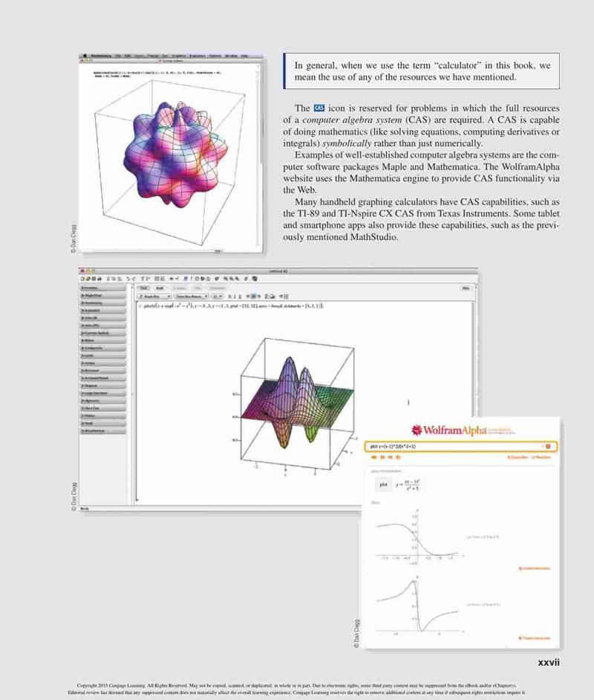Click the WolframAlpha logo
This screenshot has width=594, height=700.
(448, 430)
